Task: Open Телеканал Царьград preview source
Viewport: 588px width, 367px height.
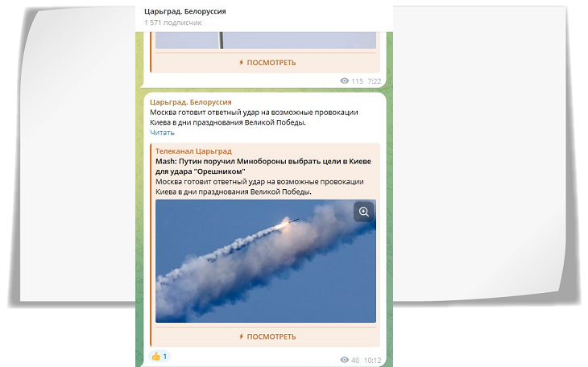Action: [x=193, y=151]
